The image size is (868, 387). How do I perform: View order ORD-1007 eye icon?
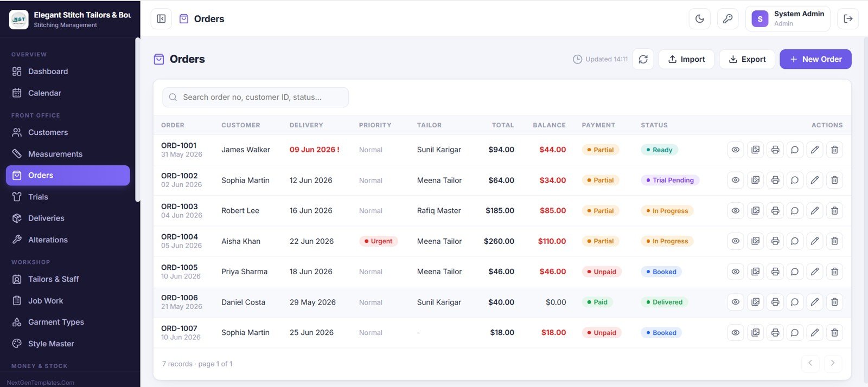coord(736,332)
